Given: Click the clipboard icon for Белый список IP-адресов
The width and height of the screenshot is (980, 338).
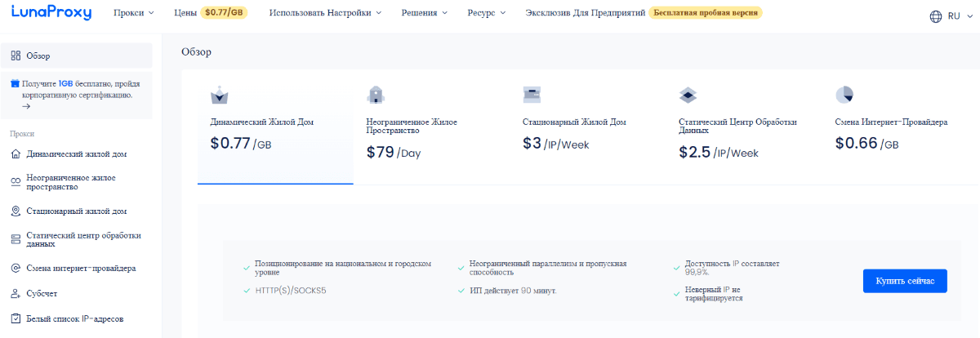Looking at the screenshot, I should (16, 319).
